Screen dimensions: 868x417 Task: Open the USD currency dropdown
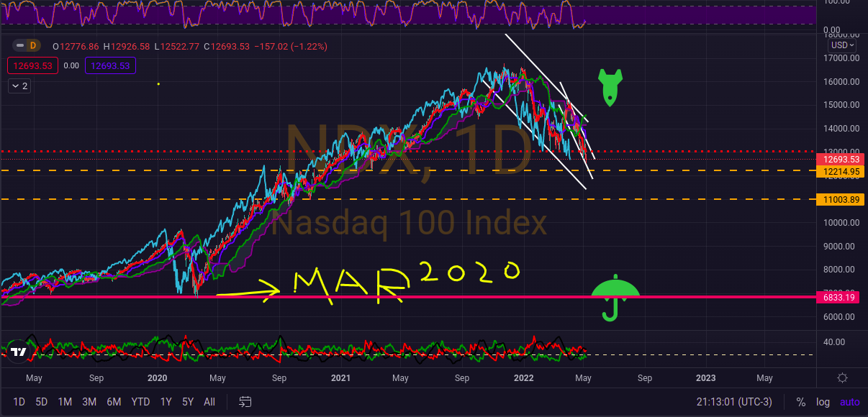842,45
